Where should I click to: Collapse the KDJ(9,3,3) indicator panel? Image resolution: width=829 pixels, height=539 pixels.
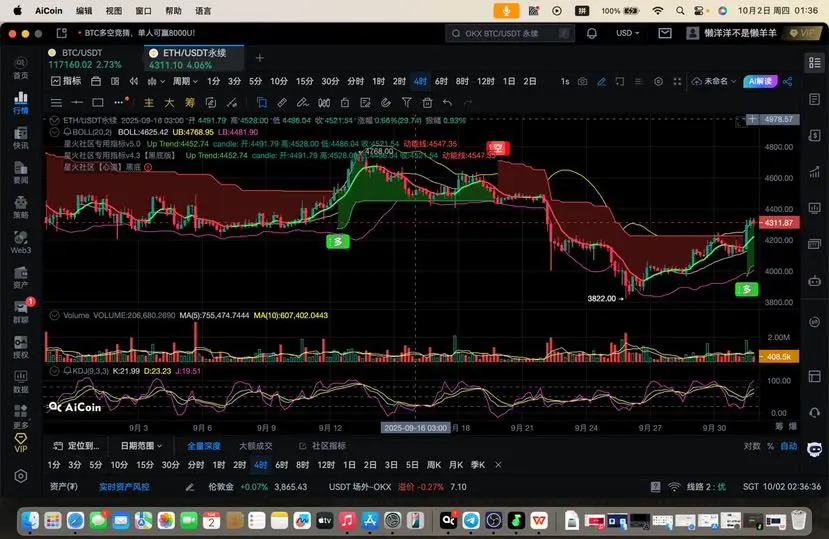(x=54, y=371)
